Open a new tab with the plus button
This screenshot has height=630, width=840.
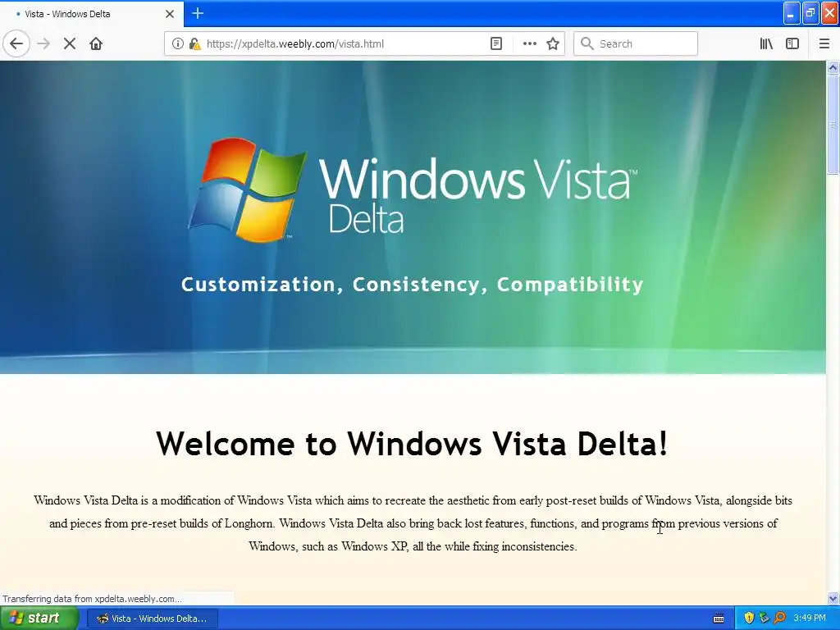198,13
